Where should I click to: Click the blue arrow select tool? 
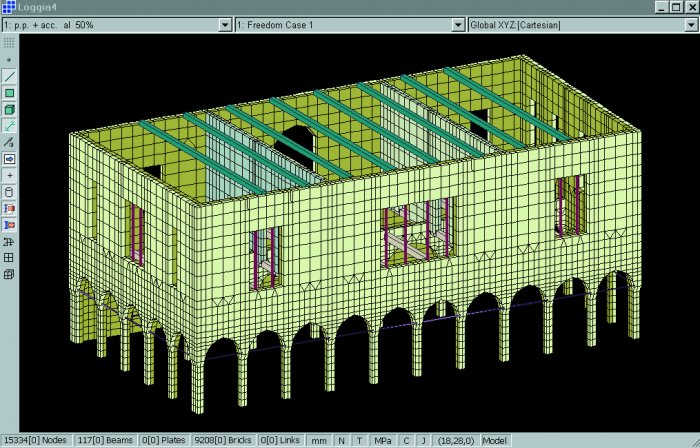9,158
